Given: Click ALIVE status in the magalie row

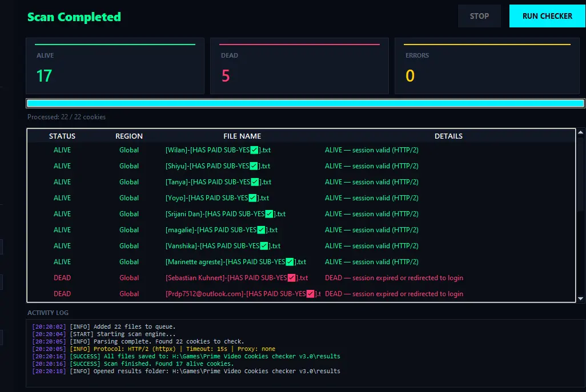Looking at the screenshot, I should 62,231.
